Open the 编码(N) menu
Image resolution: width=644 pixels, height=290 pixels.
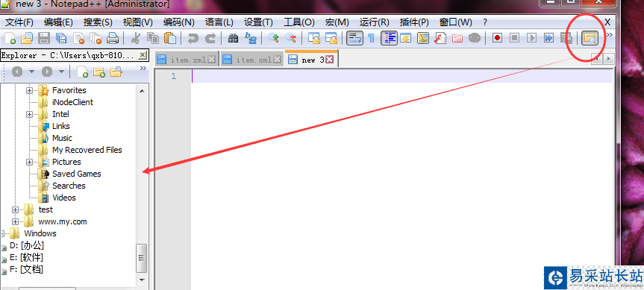coord(178,22)
